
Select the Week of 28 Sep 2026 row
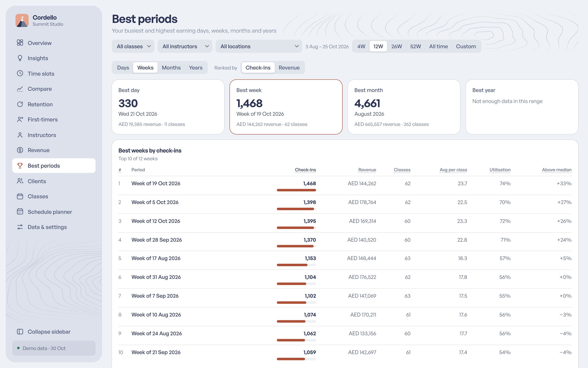pyautogui.click(x=345, y=242)
